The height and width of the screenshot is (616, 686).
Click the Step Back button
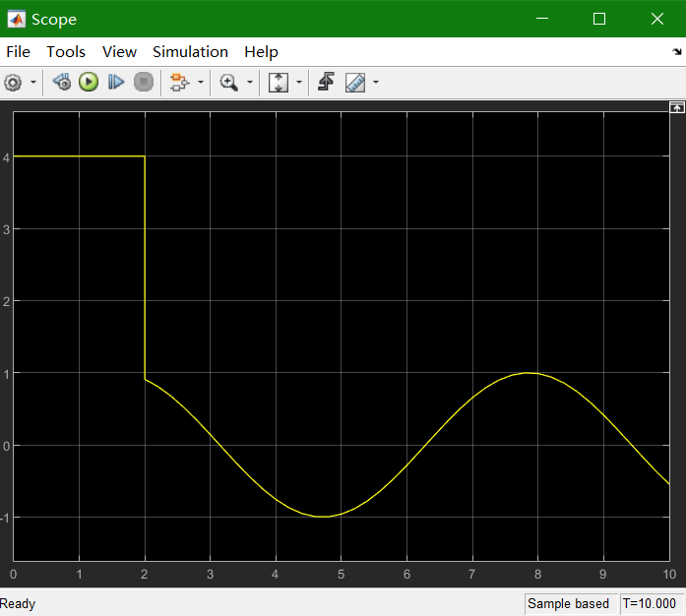(62, 82)
